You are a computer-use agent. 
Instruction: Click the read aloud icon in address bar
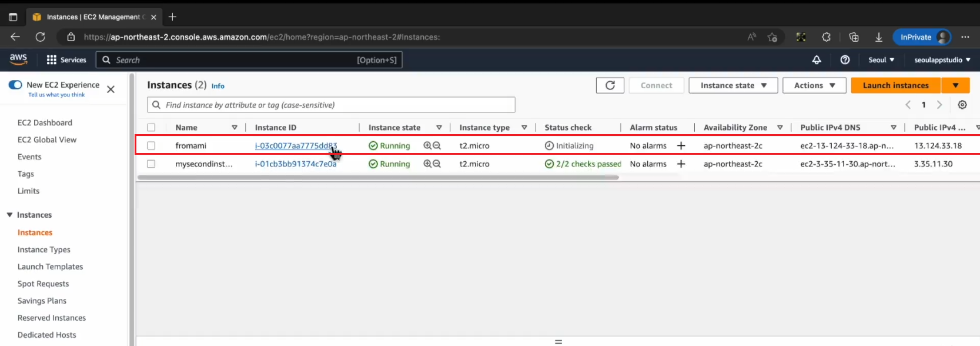(x=751, y=37)
